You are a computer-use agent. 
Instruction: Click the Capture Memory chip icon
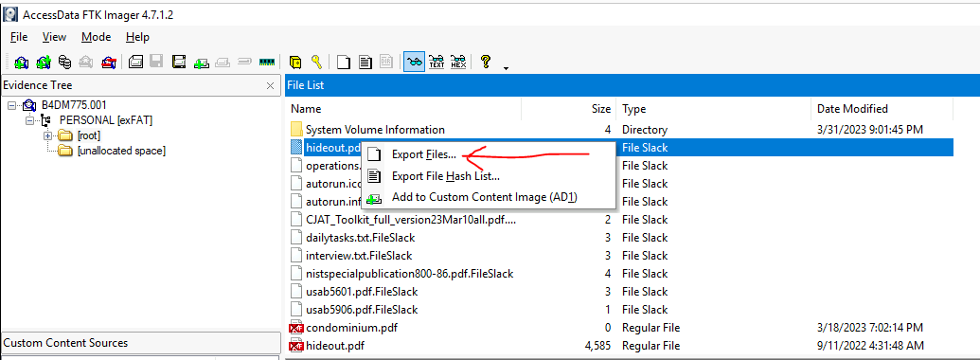tap(267, 62)
